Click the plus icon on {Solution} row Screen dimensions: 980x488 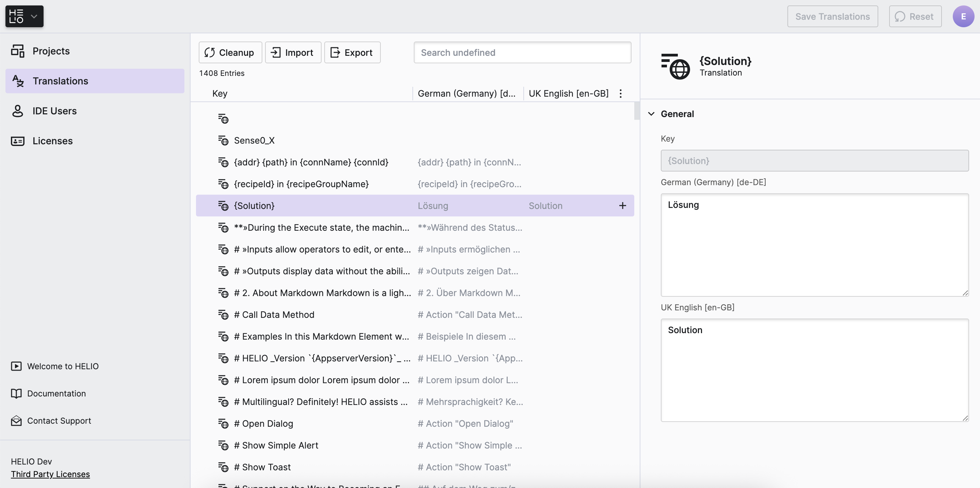tap(622, 206)
